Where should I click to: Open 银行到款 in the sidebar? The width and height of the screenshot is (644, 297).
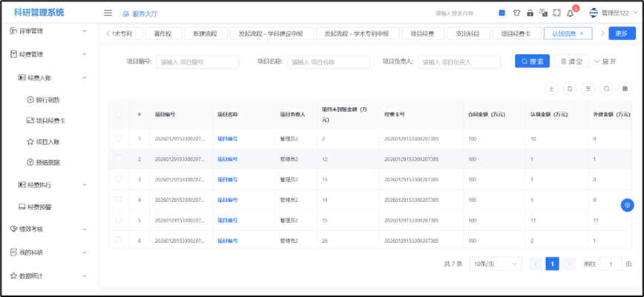(48, 99)
